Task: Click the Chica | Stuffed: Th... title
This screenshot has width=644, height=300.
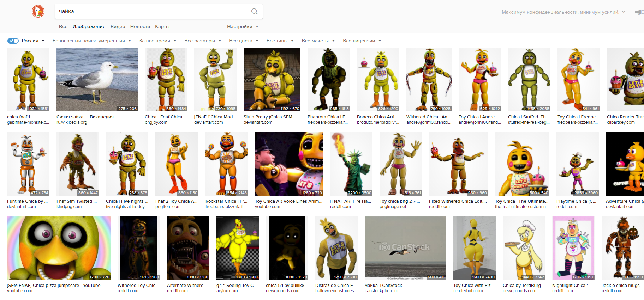Action: (529, 117)
